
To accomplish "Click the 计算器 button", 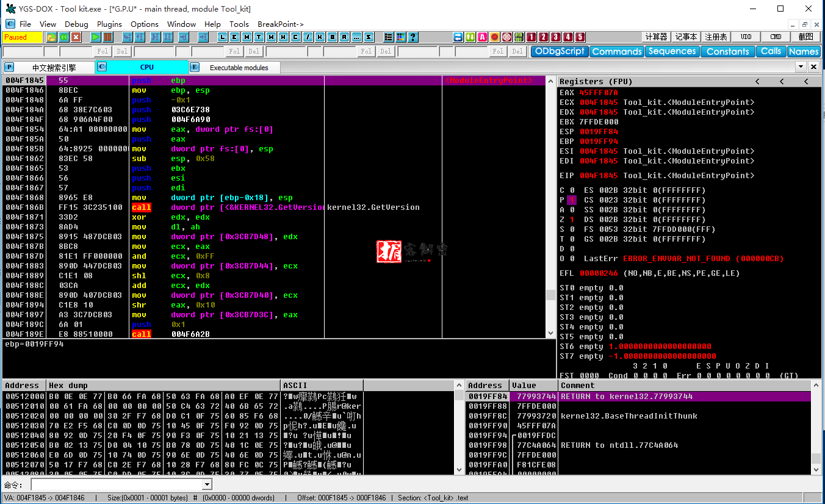I will pos(656,37).
